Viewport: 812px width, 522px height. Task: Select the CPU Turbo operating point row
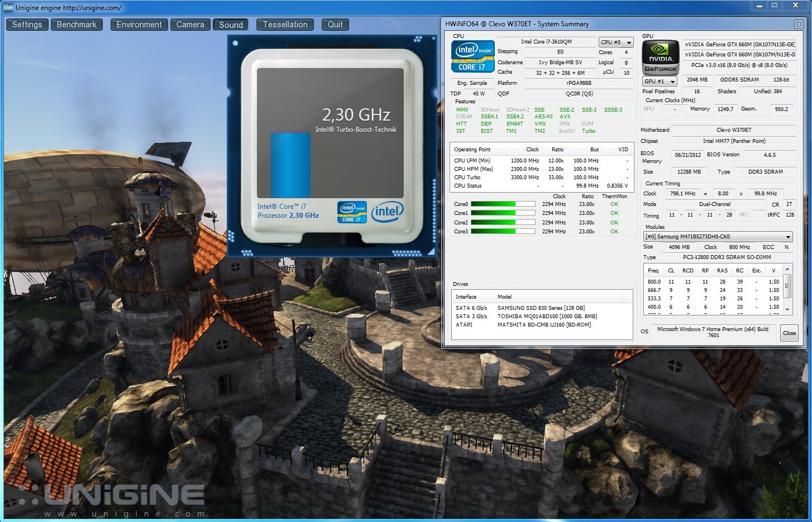click(x=541, y=178)
